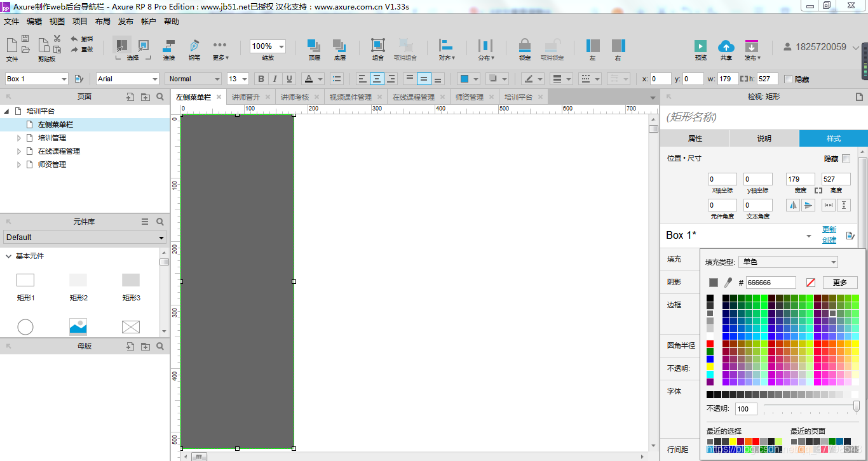Click the flip horizontal icon
The height and width of the screenshot is (461, 868).
pyautogui.click(x=793, y=205)
